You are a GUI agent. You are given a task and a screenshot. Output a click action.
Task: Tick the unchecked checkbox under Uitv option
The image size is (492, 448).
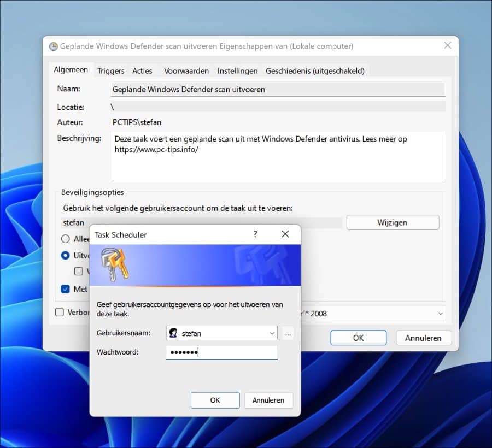(x=78, y=271)
